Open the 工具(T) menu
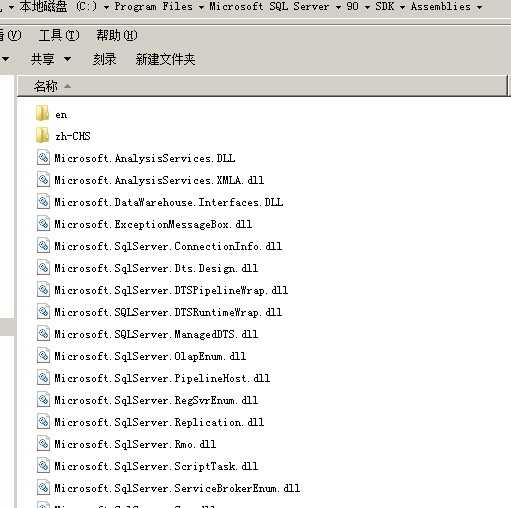Viewport: 511px width, 508px height. click(59, 35)
